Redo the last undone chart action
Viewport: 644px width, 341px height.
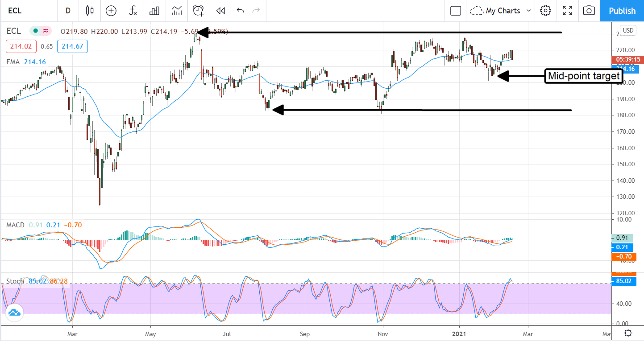[x=256, y=11]
